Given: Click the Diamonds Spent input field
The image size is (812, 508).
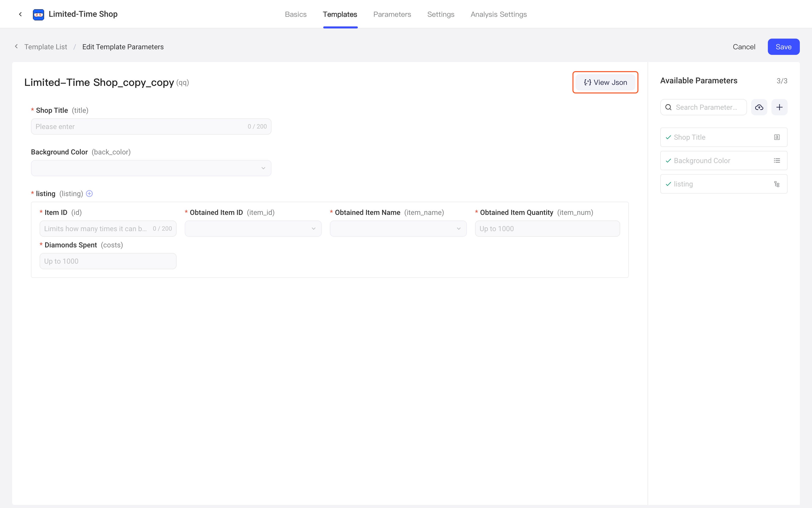Looking at the screenshot, I should [108, 261].
